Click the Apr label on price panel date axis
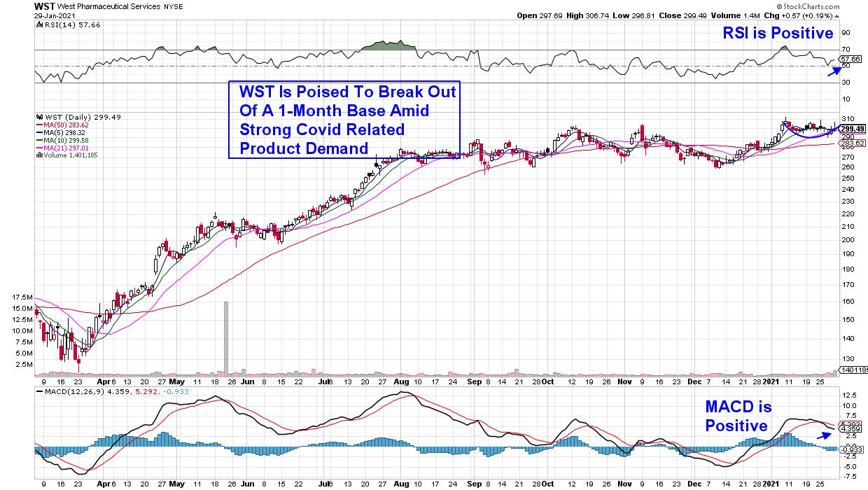Viewport: 868px width, 490px height. coord(104,383)
